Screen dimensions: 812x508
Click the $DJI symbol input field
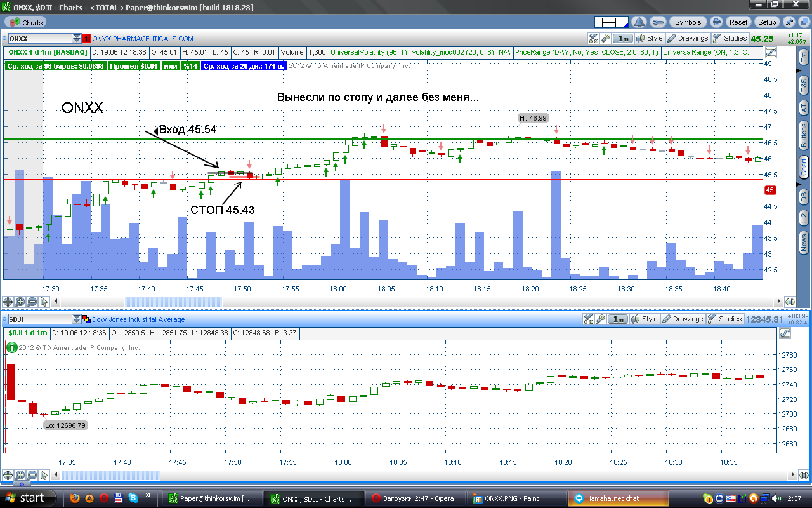pos(39,319)
